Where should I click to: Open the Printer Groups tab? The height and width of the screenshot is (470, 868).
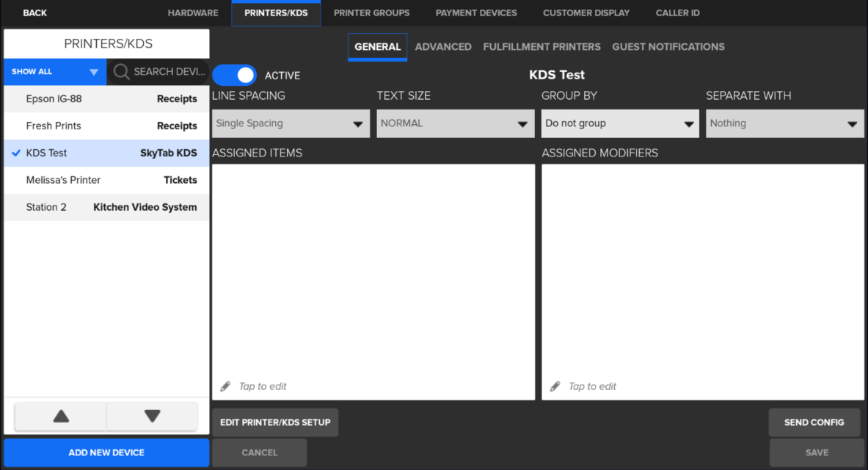371,13
